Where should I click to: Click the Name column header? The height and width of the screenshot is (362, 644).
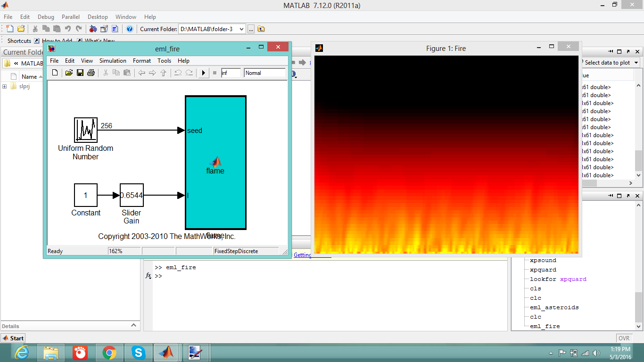point(29,76)
